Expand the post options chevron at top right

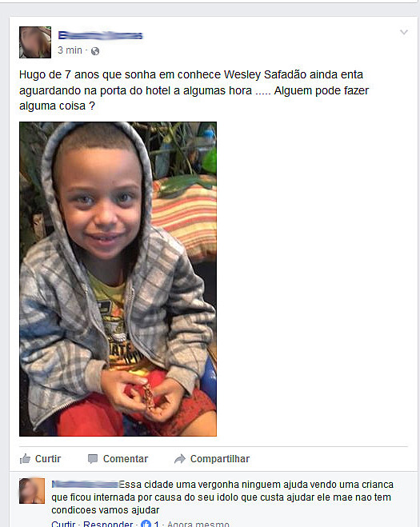404,32
